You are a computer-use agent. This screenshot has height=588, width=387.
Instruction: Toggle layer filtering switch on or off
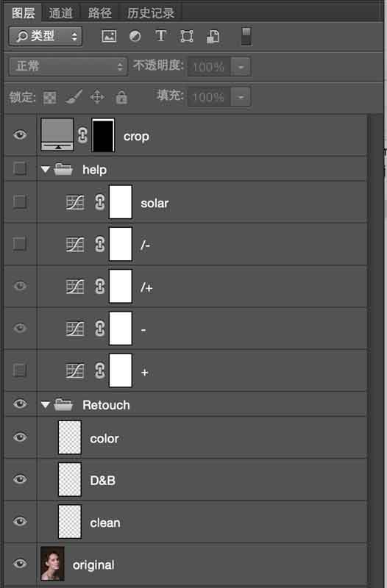point(246,36)
